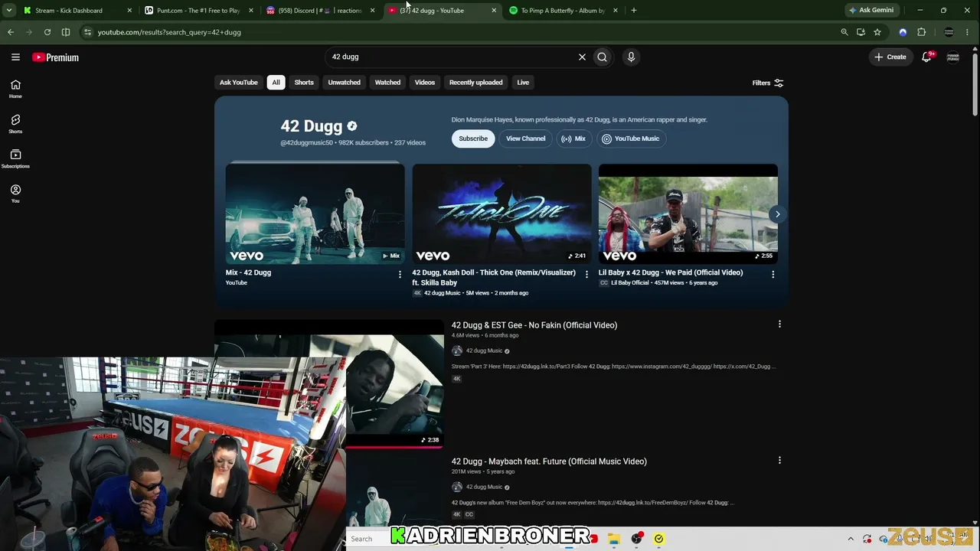Open Maybach feat. Future video title

tap(549, 461)
